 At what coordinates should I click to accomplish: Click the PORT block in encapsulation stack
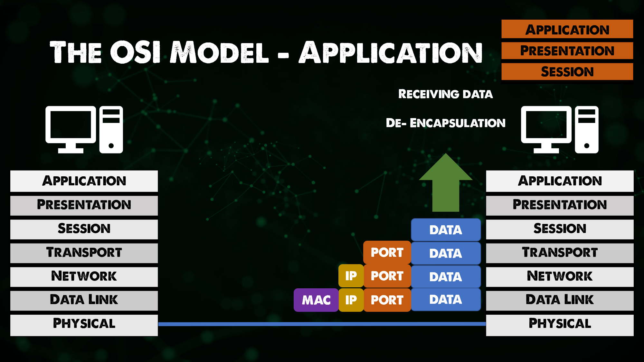pos(384,252)
